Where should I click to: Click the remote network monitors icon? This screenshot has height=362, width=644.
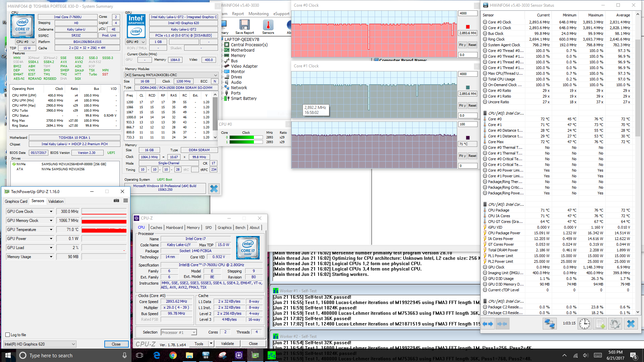(x=549, y=324)
